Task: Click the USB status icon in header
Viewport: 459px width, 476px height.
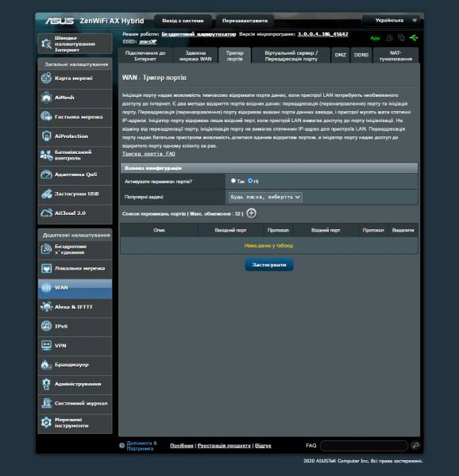Action: 414,38
